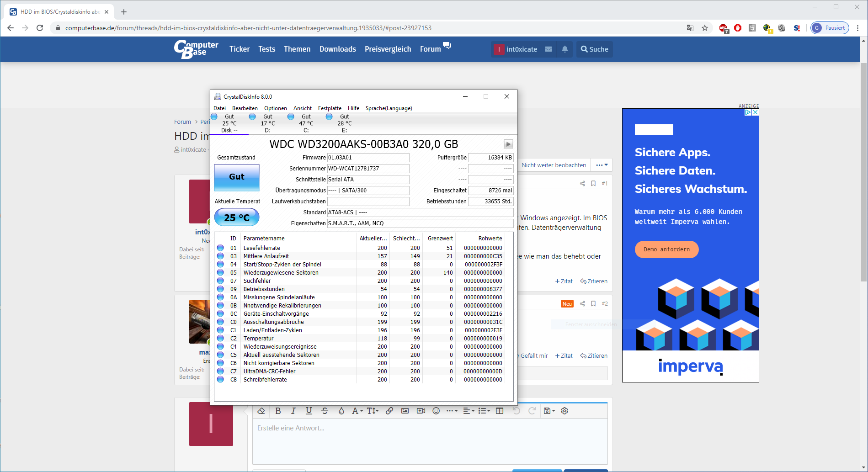Open the Downloads navigation link
This screenshot has width=868, height=472.
338,49
